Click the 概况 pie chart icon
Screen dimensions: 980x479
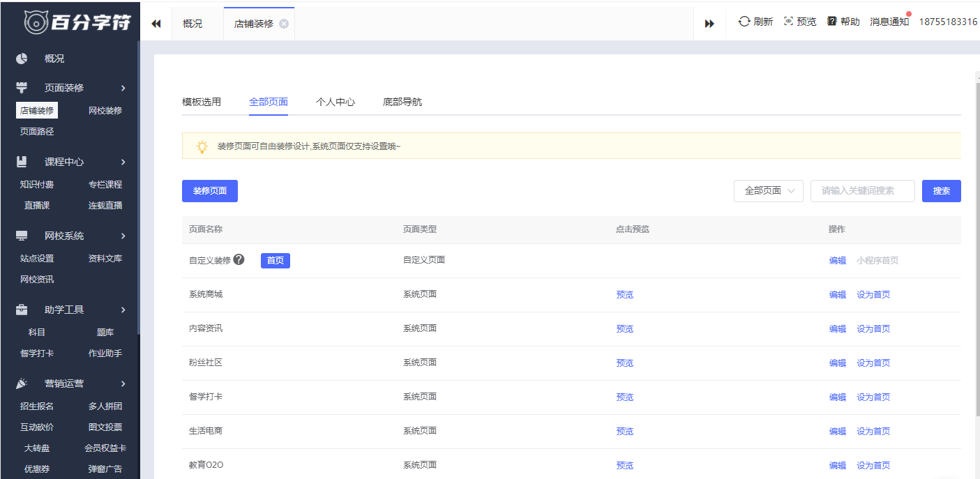(x=22, y=59)
